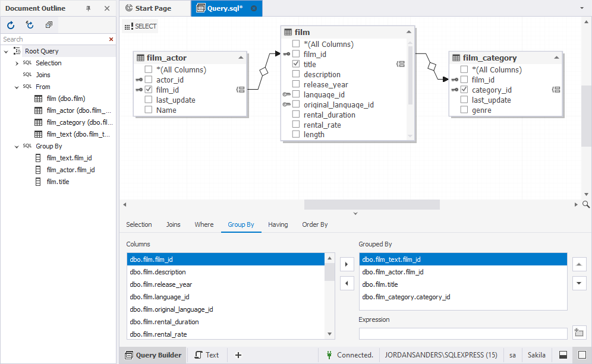Uncheck film_id in film_actor table
Image resolution: width=592 pixels, height=364 pixels.
(x=149, y=90)
